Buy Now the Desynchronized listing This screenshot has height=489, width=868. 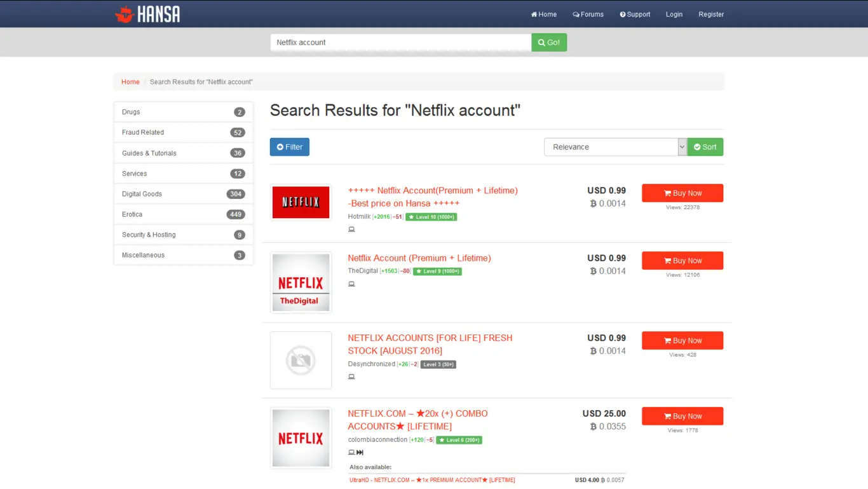[682, 341]
